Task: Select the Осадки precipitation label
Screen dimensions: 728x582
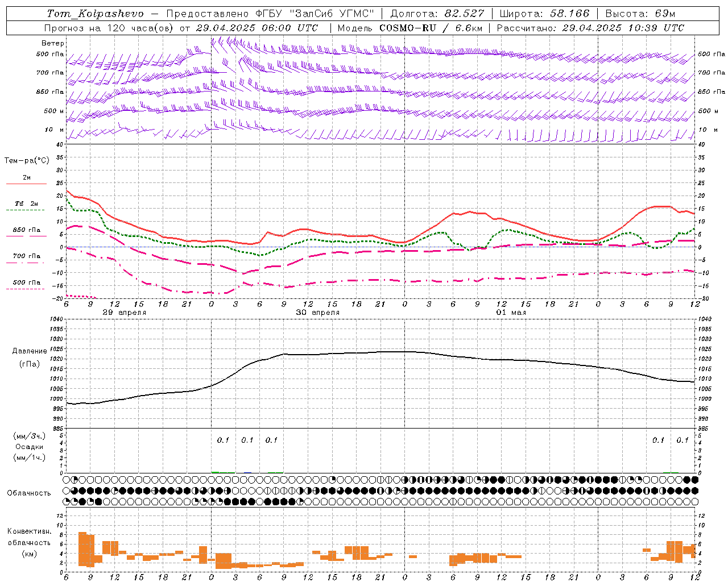Action: click(x=30, y=447)
